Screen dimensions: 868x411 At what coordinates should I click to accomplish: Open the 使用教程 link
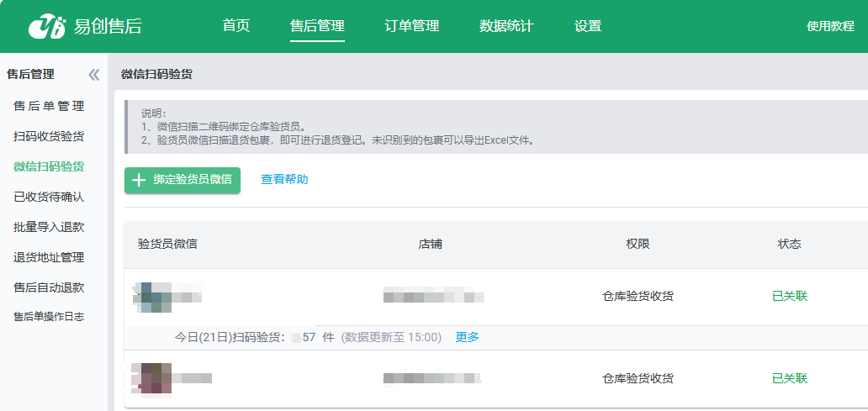click(830, 26)
